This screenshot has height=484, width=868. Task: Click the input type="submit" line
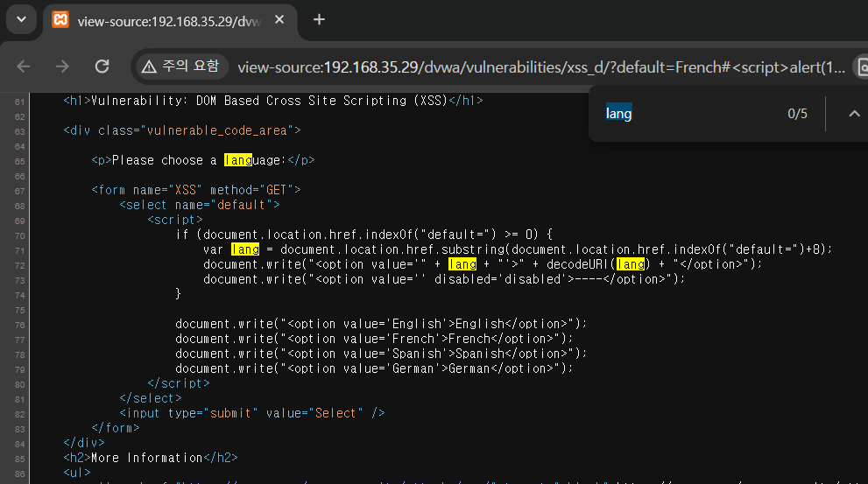tap(252, 413)
